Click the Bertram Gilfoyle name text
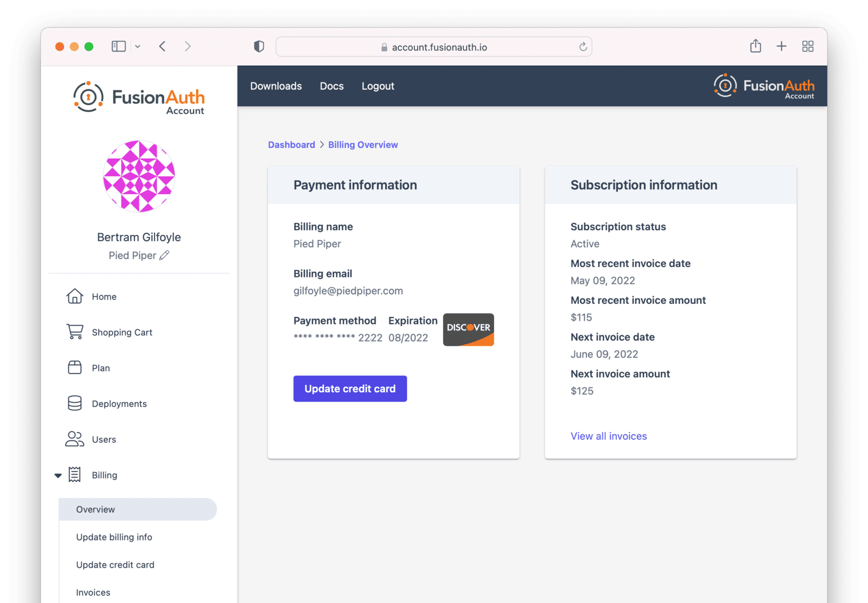Image resolution: width=868 pixels, height=603 pixels. pyautogui.click(x=139, y=237)
